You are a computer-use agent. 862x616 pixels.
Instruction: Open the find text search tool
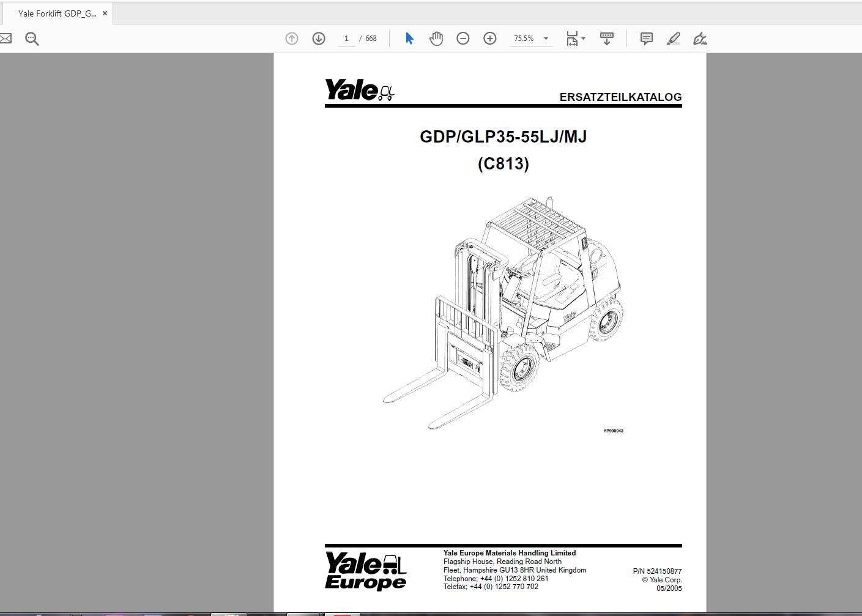pyautogui.click(x=32, y=39)
